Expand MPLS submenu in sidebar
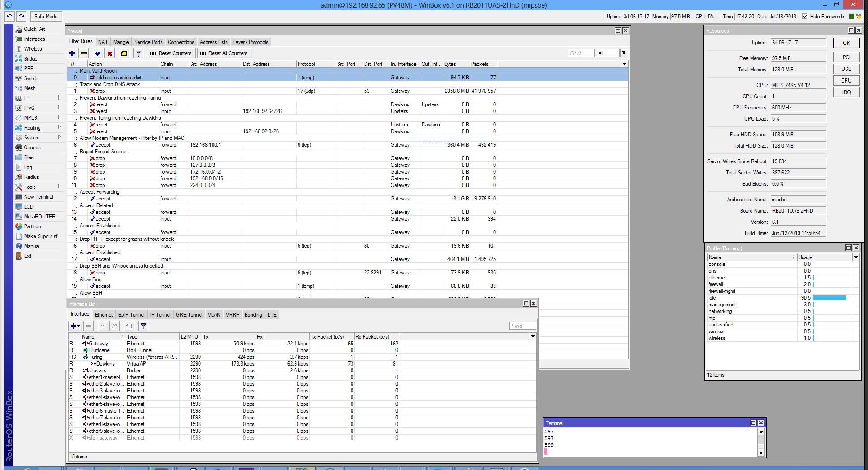Viewport: 868px width, 470px height. click(x=59, y=117)
